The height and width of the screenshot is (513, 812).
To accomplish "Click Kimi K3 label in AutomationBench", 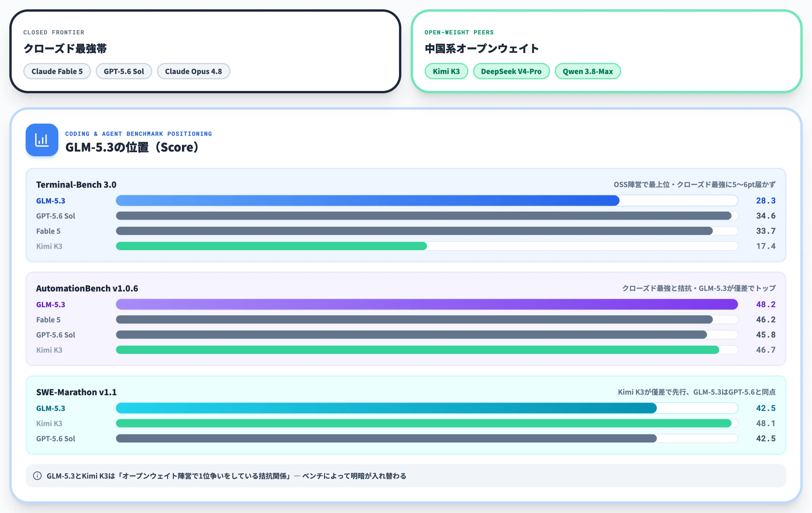I will 49,350.
